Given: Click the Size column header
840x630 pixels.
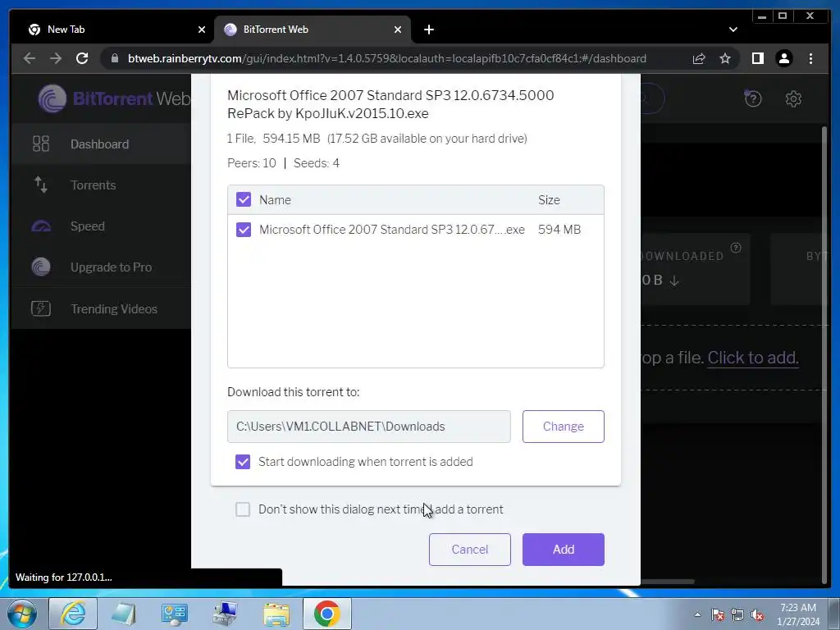Looking at the screenshot, I should [549, 200].
